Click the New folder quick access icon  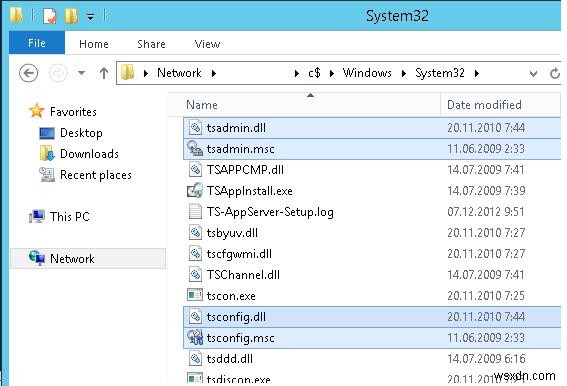pyautogui.click(x=71, y=16)
